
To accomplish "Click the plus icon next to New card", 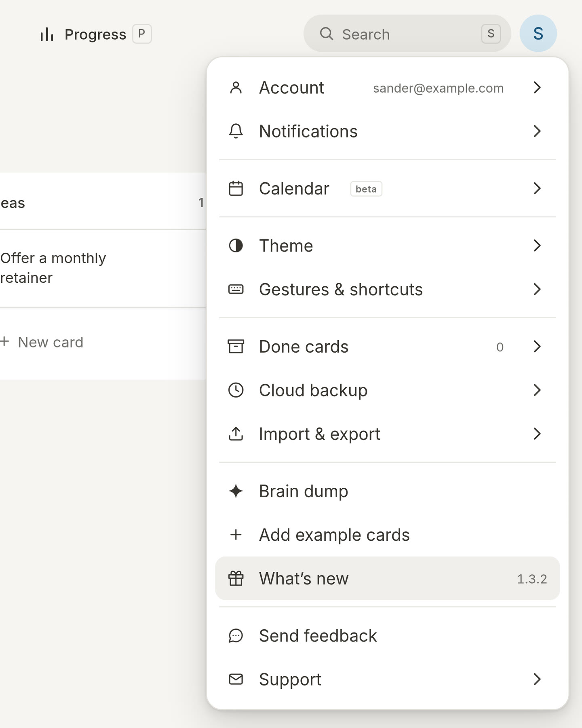I will coord(5,342).
